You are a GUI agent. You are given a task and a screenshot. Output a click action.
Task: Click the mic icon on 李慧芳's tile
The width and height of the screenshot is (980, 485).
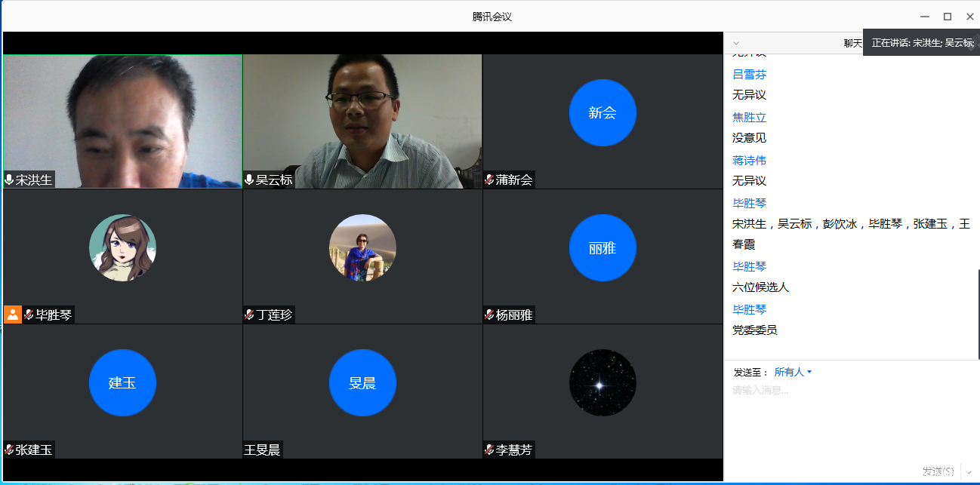click(488, 449)
